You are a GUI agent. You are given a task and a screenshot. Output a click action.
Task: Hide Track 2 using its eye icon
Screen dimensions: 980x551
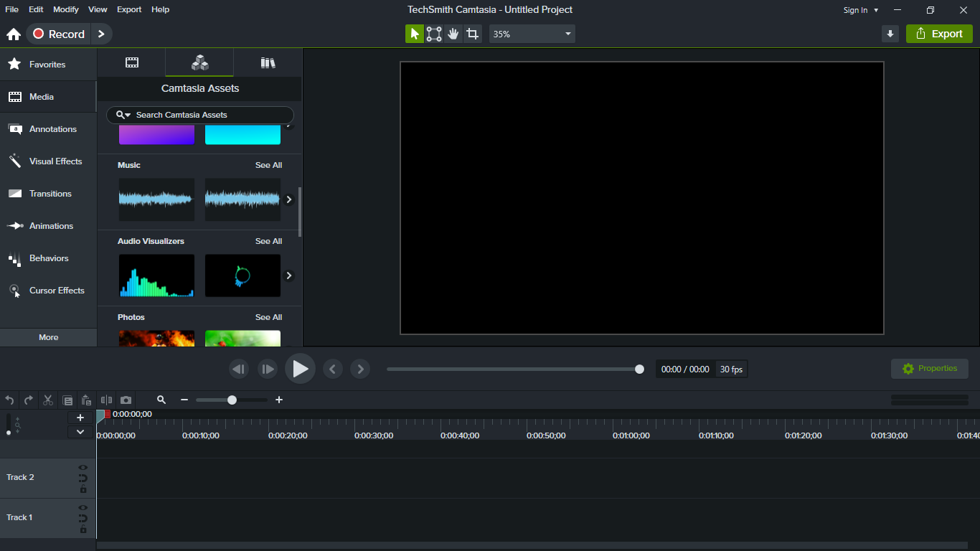[x=83, y=468]
